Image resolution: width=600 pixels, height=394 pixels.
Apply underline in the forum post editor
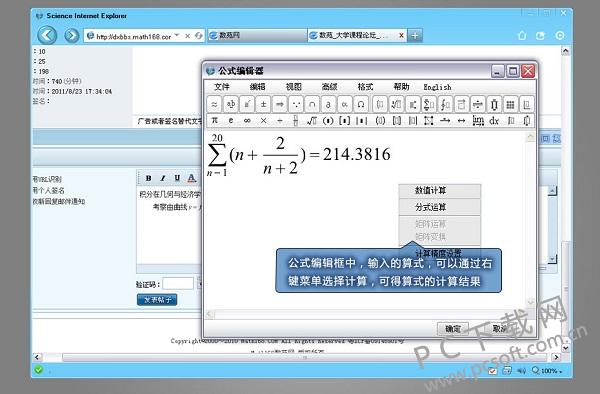click(177, 178)
